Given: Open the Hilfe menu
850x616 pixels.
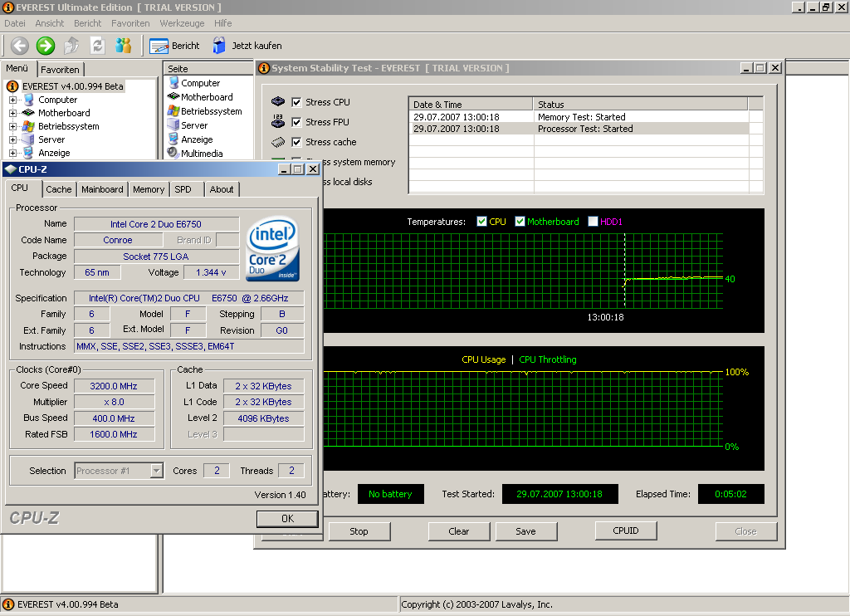Looking at the screenshot, I should coord(222,23).
